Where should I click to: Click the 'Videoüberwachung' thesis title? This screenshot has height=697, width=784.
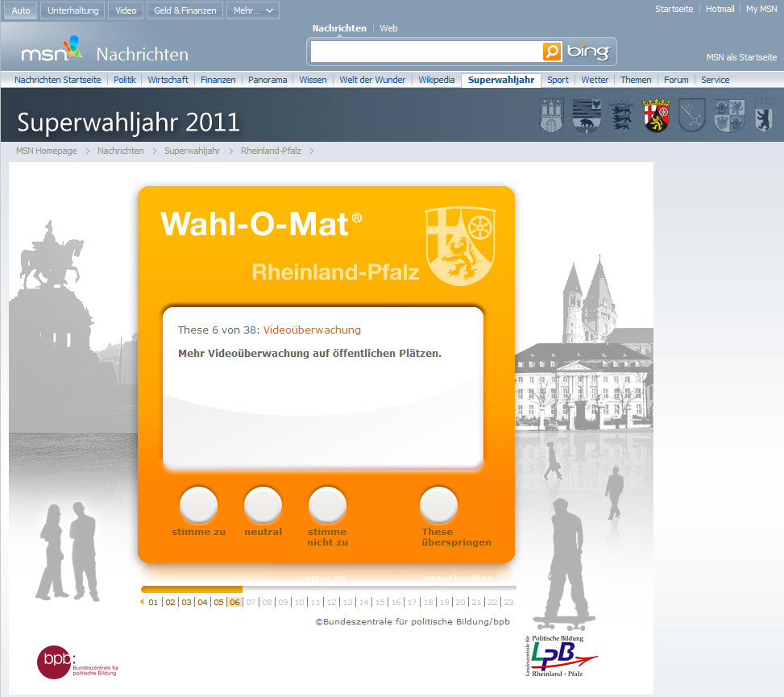point(312,330)
